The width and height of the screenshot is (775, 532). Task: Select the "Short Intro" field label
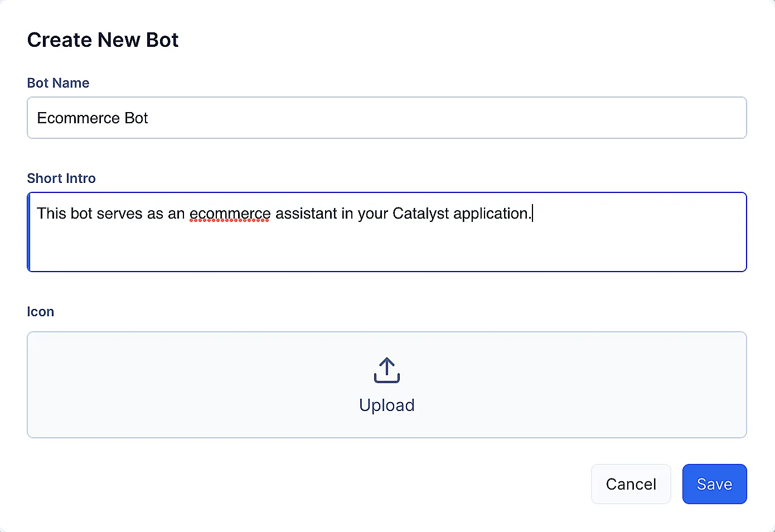pyautogui.click(x=61, y=178)
